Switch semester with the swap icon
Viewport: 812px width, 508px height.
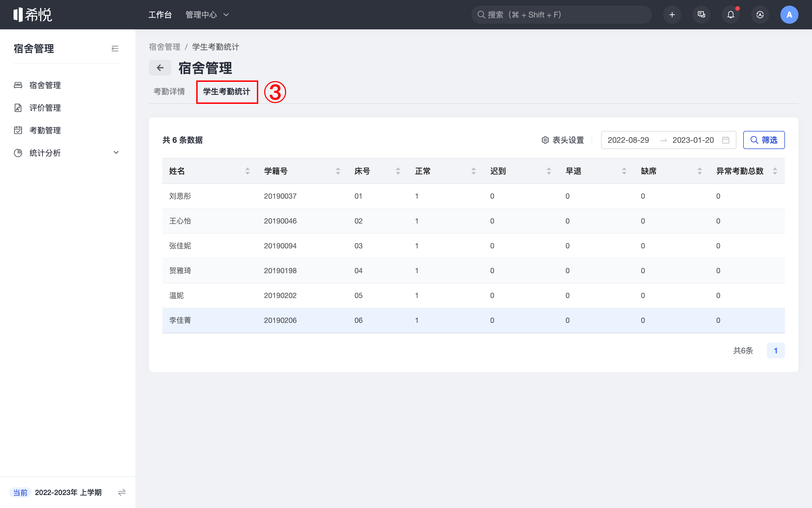(x=122, y=492)
